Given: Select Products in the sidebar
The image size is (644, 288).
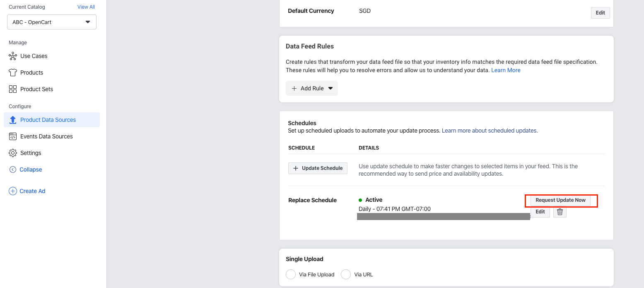Looking at the screenshot, I should (x=31, y=72).
